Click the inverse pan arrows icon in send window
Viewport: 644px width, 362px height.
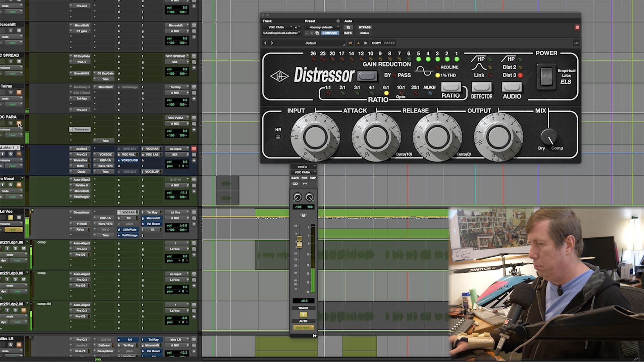click(x=305, y=184)
